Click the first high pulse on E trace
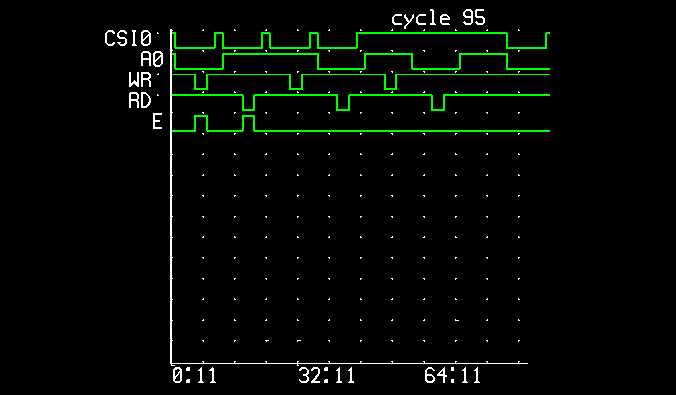The image size is (676, 395). coord(201,123)
